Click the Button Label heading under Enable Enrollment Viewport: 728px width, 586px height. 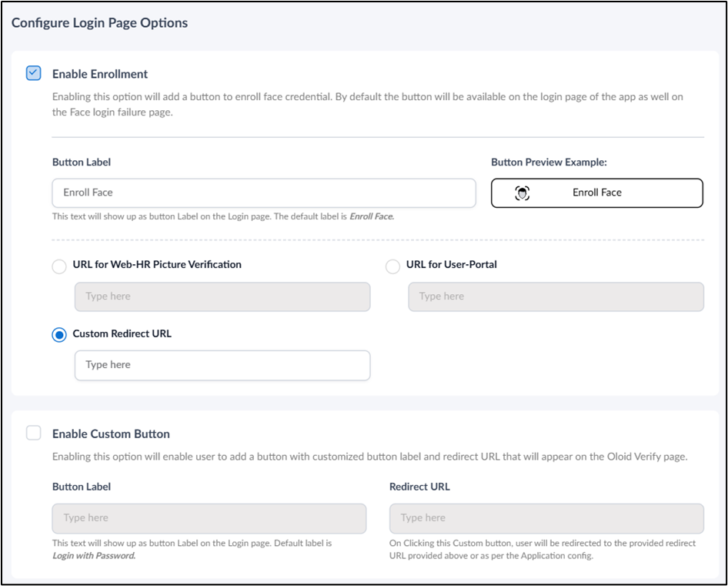tap(82, 162)
